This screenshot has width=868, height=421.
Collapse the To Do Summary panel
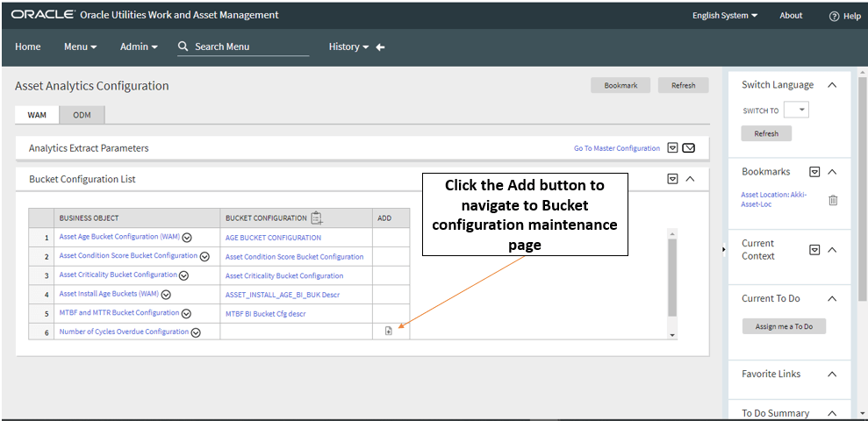pos(831,413)
